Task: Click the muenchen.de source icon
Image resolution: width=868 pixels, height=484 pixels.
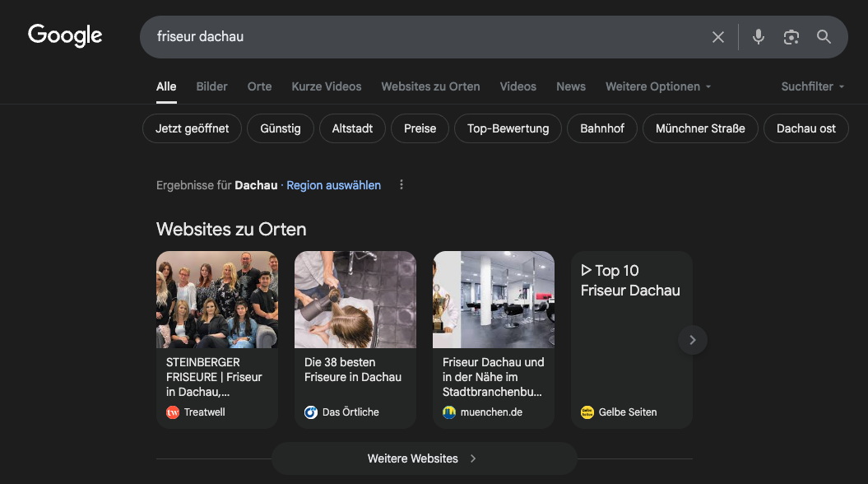Action: (x=449, y=412)
